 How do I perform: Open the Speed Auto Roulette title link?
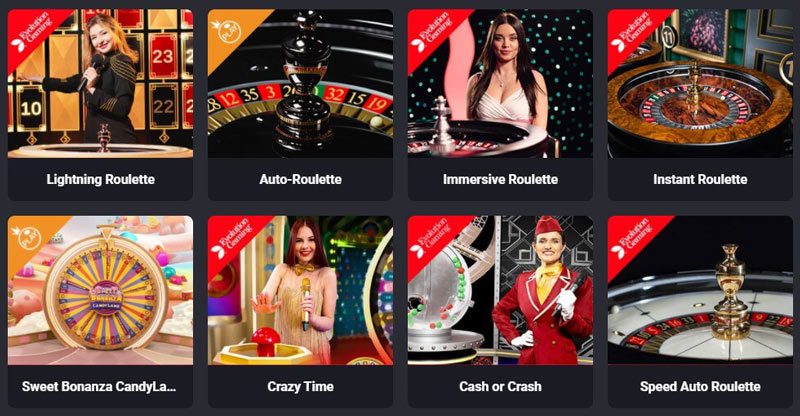pos(701,386)
